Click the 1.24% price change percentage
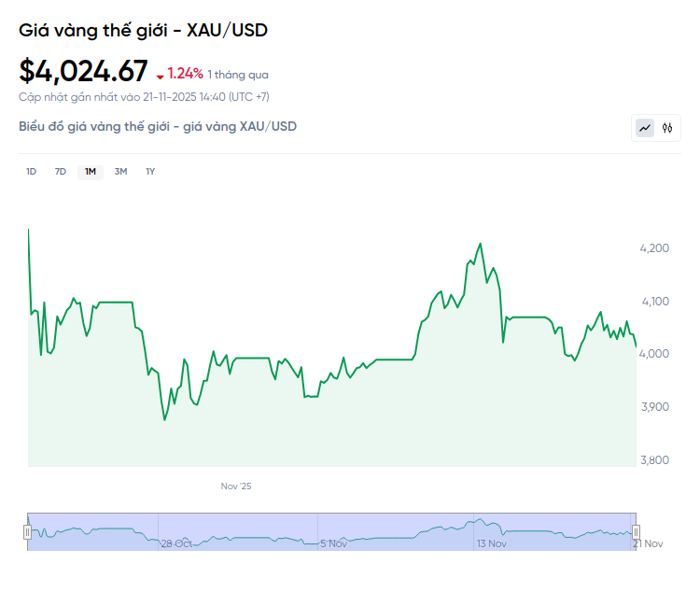This screenshot has height=592, width=700. coord(186,73)
